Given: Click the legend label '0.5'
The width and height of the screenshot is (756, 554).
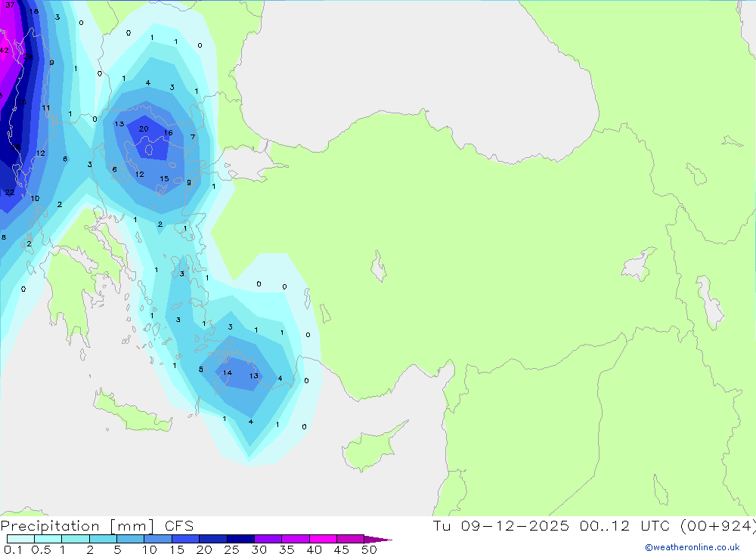Looking at the screenshot, I should 41,549.
